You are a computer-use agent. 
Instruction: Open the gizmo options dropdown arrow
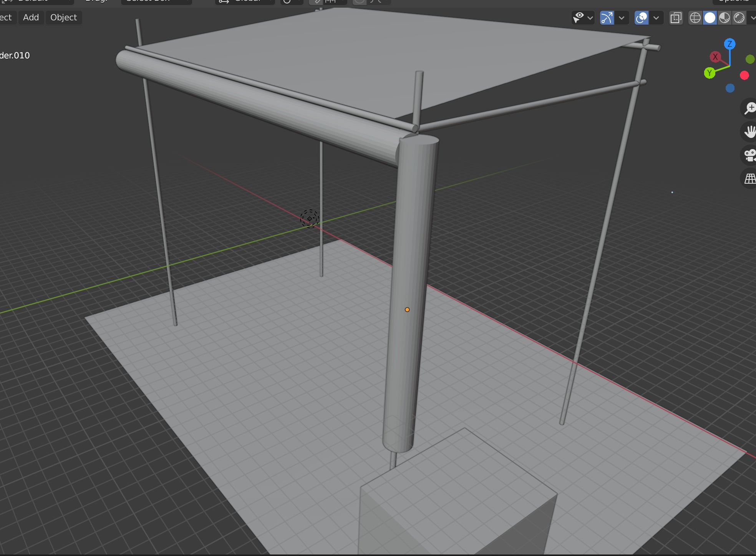click(x=622, y=18)
